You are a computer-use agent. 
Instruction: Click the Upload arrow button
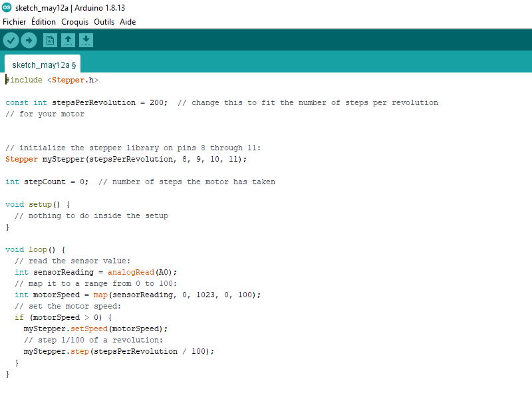click(29, 41)
